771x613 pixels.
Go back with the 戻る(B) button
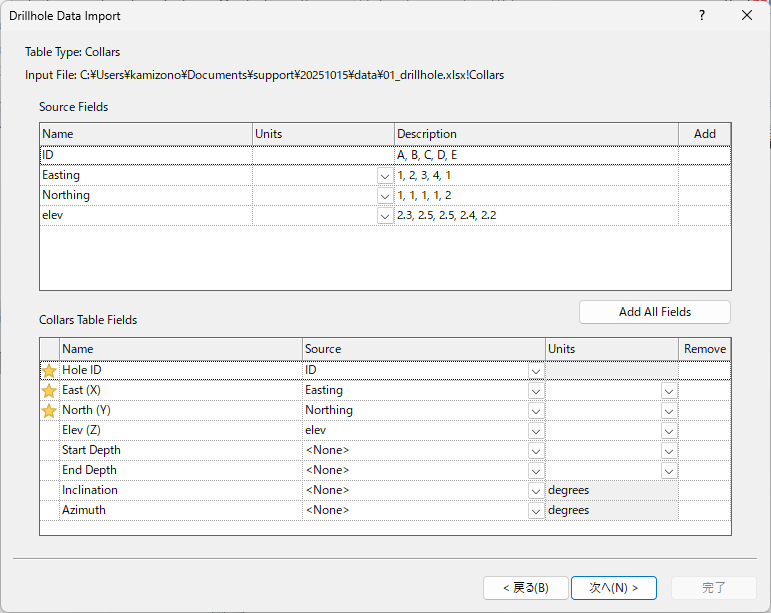[x=524, y=588]
